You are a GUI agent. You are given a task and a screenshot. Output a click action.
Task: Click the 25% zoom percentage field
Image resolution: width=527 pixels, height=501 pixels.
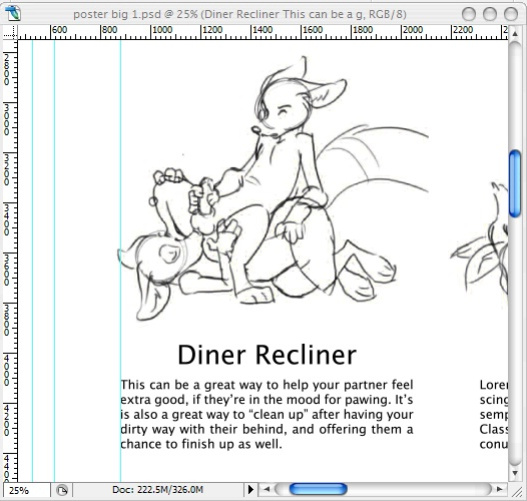coord(27,490)
